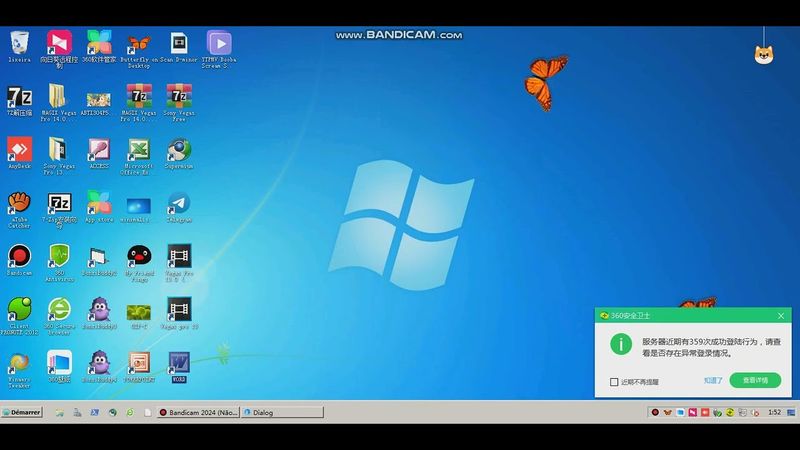Launch the aTube Catcher shortcut

tap(19, 204)
